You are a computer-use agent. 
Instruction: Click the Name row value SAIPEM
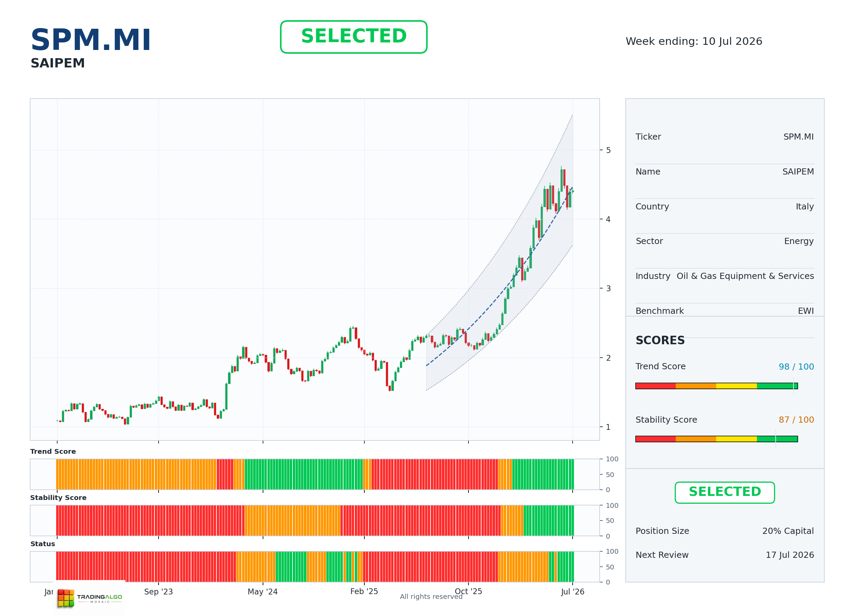[x=798, y=171]
